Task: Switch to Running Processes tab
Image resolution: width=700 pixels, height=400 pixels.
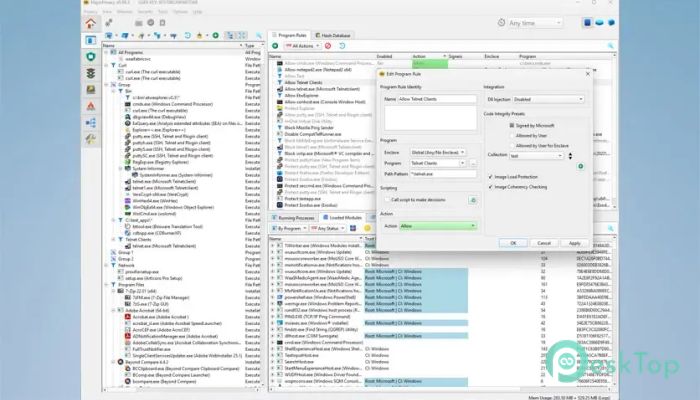Action: pyautogui.click(x=293, y=218)
